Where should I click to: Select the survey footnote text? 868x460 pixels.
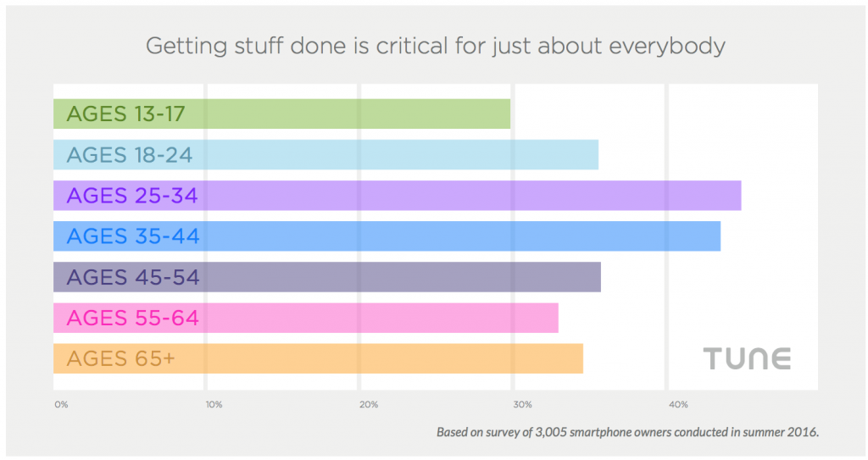point(627,432)
